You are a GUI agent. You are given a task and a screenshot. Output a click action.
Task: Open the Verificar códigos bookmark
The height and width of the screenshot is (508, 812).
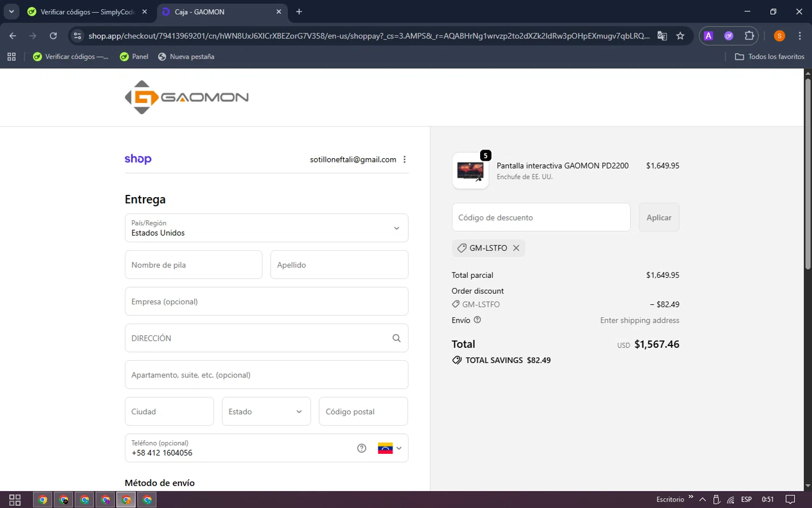pyautogui.click(x=71, y=56)
